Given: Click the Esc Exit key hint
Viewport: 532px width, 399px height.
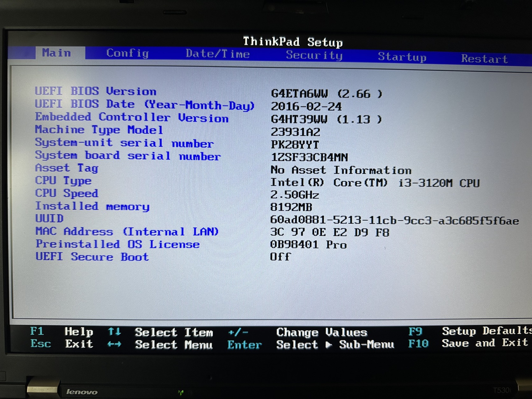Looking at the screenshot, I should (x=62, y=344).
